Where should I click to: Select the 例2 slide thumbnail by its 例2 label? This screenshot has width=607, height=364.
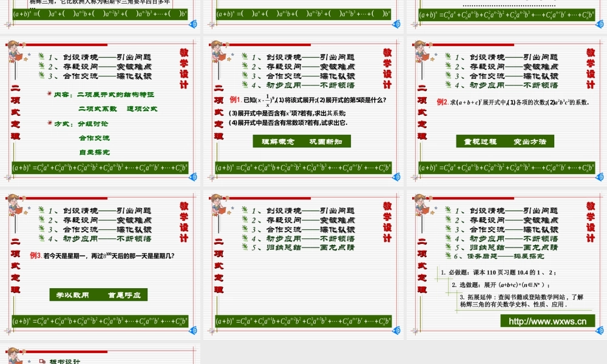(x=443, y=102)
